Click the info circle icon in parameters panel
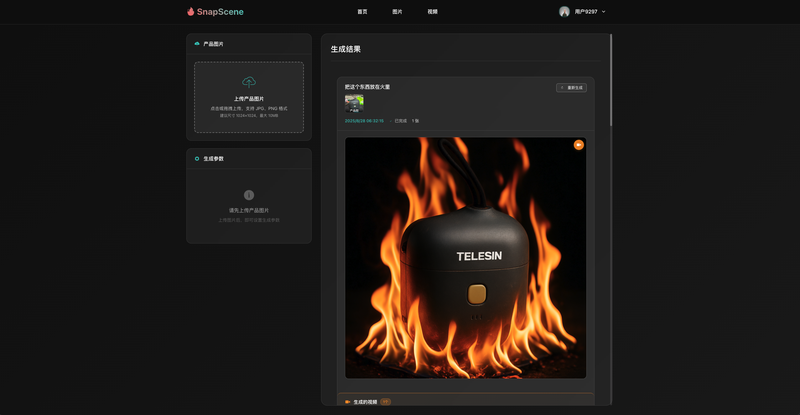The width and height of the screenshot is (800, 415). [249, 195]
